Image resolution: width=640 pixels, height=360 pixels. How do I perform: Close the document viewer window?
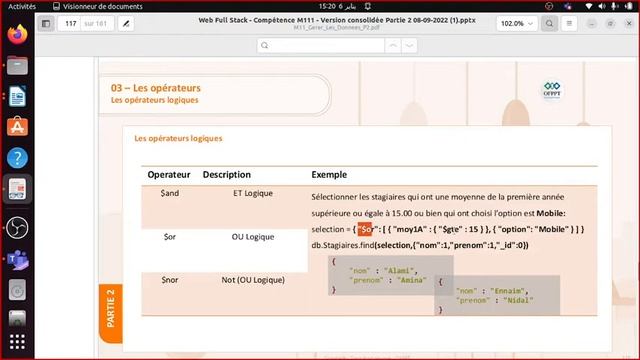click(629, 24)
